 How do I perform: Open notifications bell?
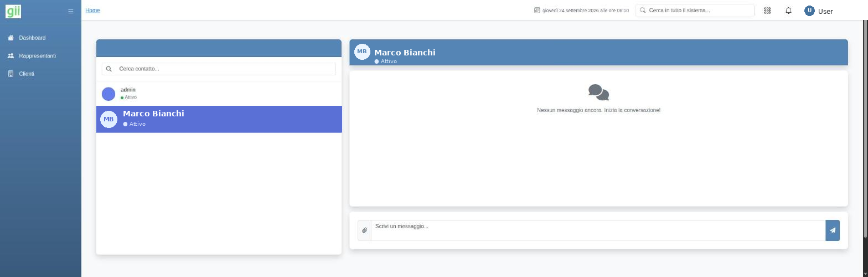[x=788, y=11]
